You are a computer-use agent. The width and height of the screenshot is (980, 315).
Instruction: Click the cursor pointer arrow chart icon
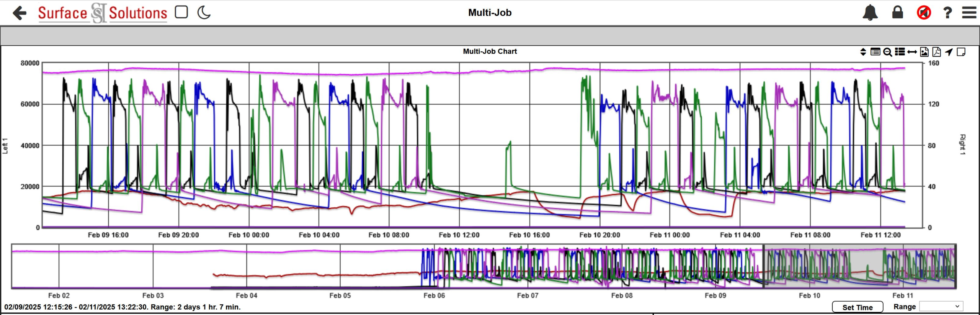949,52
